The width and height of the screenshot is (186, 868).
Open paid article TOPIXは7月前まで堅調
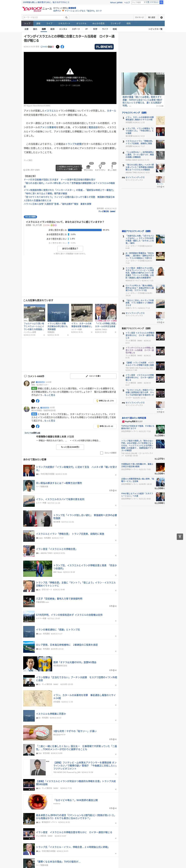click(x=138, y=427)
